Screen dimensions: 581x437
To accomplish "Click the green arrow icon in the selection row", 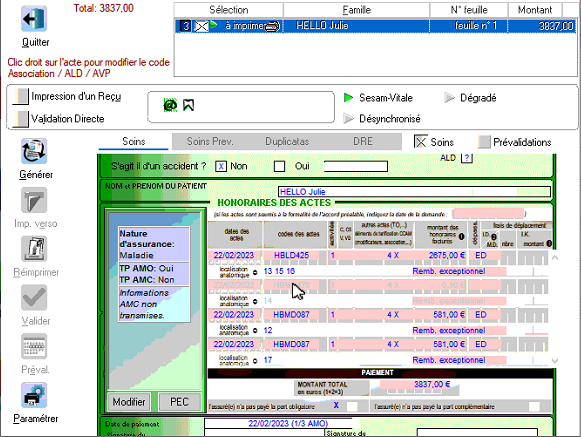I will [x=213, y=25].
